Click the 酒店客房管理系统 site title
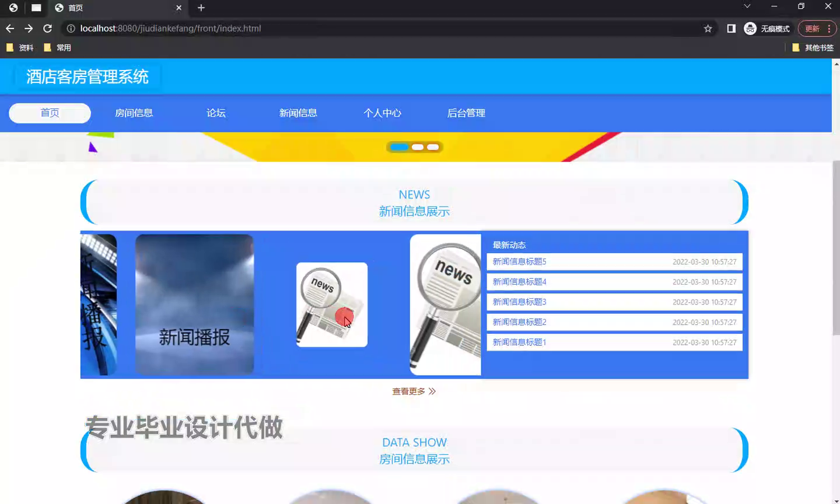The height and width of the screenshot is (504, 840). (87, 77)
